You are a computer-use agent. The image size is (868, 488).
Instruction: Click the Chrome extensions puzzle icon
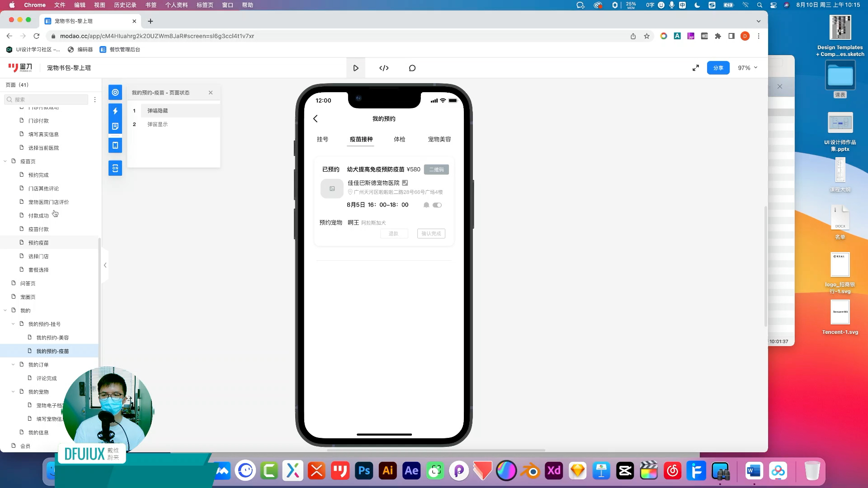point(718,36)
